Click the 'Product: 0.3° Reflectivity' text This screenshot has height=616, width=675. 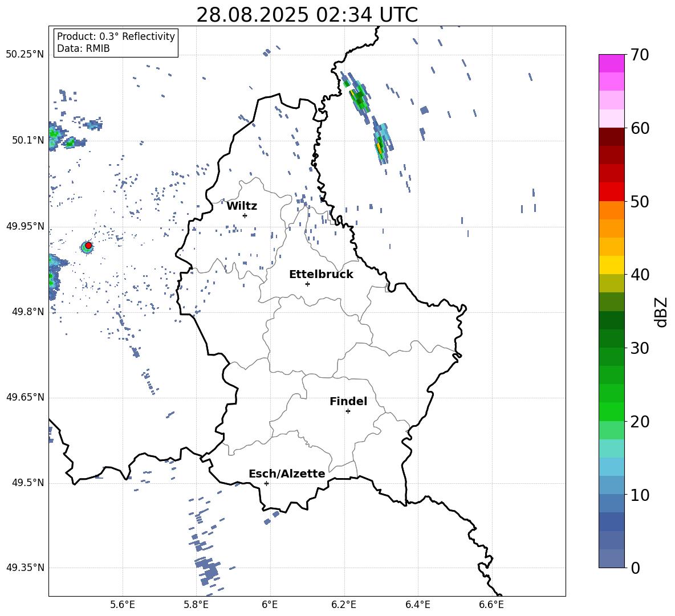click(x=116, y=36)
